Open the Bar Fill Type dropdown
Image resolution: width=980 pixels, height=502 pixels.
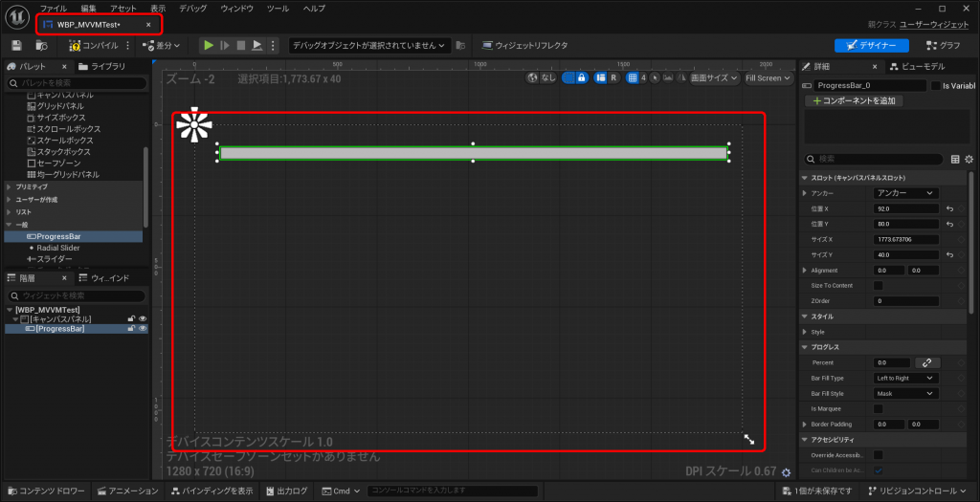tap(904, 378)
